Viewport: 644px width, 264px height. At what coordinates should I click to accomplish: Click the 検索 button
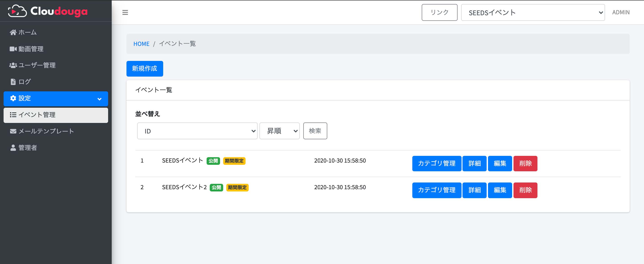(x=315, y=131)
